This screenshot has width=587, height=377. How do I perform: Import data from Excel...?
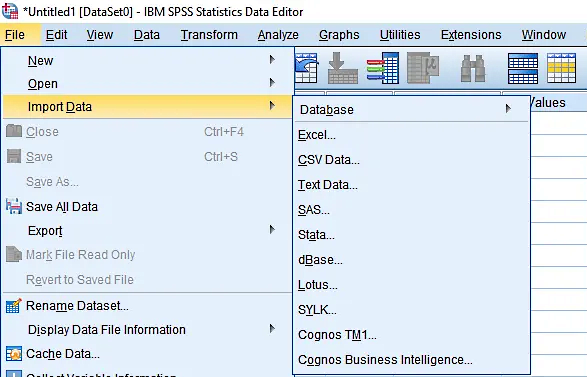411,135
